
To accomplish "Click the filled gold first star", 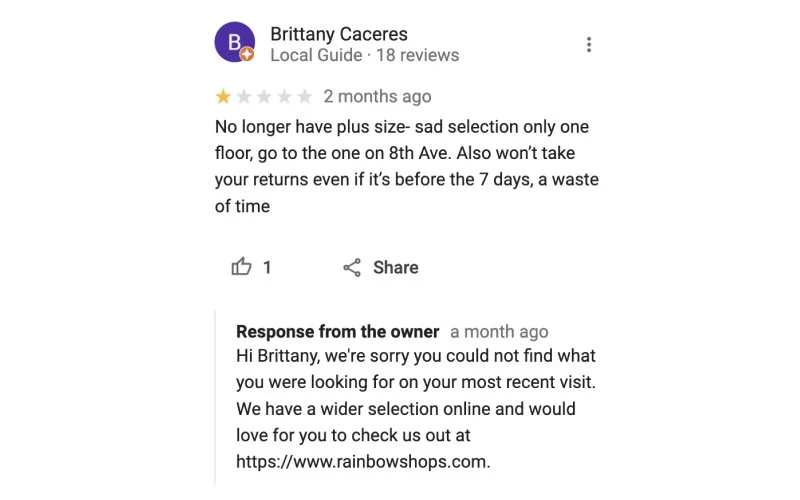I will pyautogui.click(x=223, y=96).
